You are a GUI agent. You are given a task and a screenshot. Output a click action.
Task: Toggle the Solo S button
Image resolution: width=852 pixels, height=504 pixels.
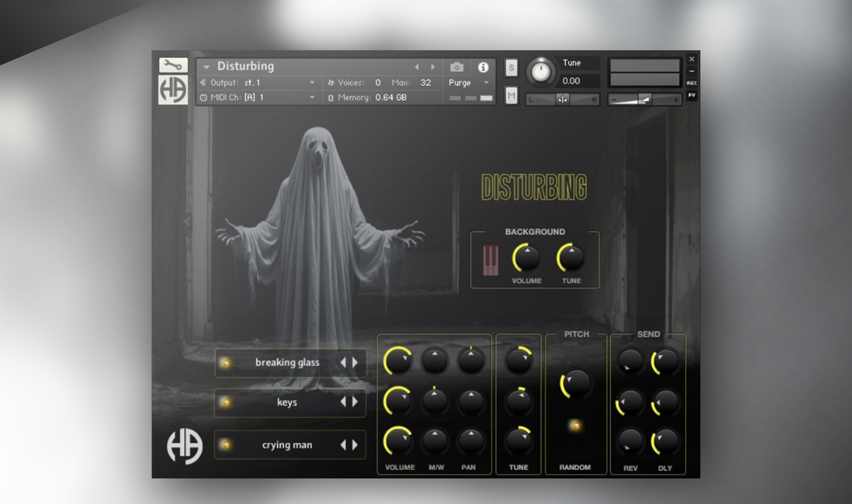(511, 68)
